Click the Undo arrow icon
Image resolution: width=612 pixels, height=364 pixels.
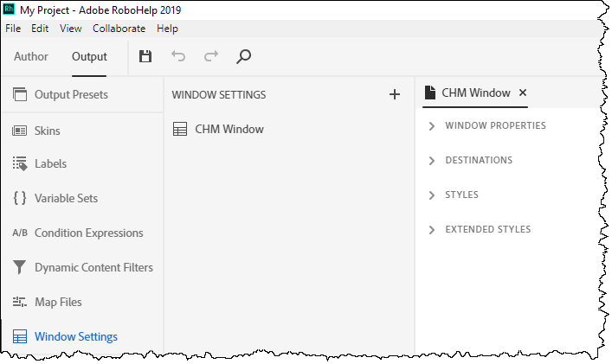(178, 57)
